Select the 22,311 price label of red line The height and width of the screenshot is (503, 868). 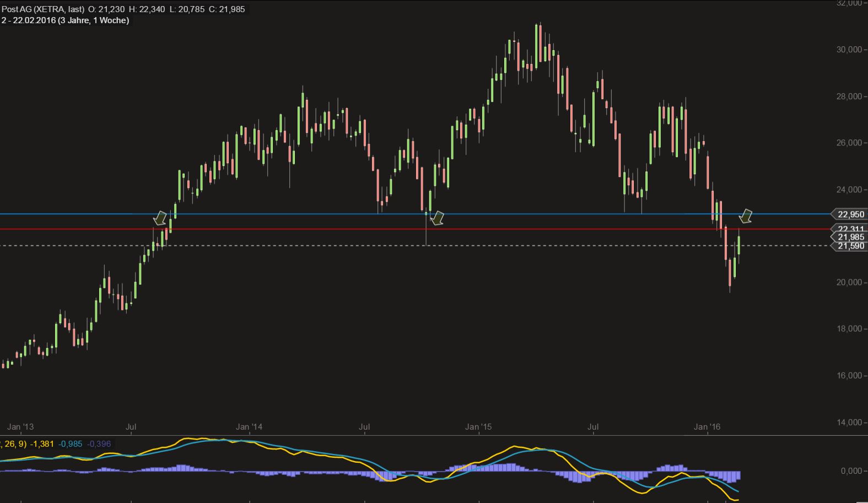pyautogui.click(x=850, y=229)
